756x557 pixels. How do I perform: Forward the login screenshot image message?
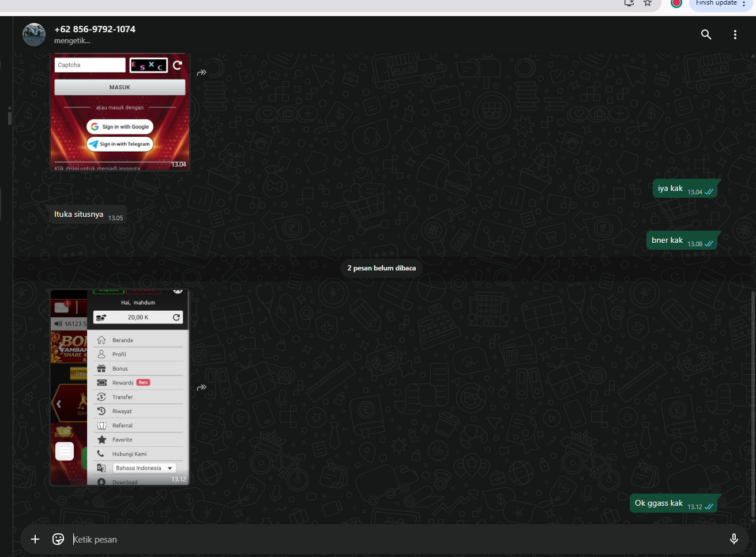pos(201,73)
